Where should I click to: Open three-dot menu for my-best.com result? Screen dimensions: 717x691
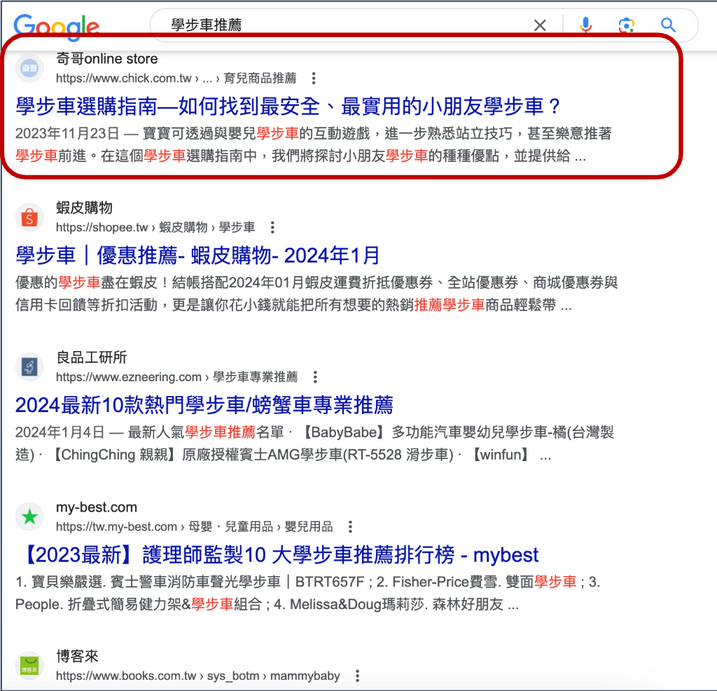pyautogui.click(x=351, y=527)
